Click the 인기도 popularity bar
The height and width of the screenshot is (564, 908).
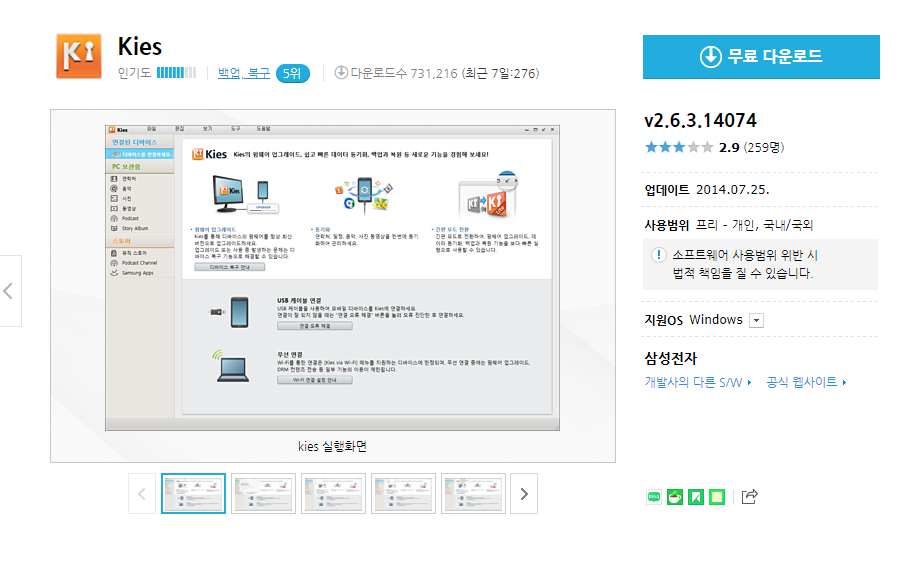(177, 73)
